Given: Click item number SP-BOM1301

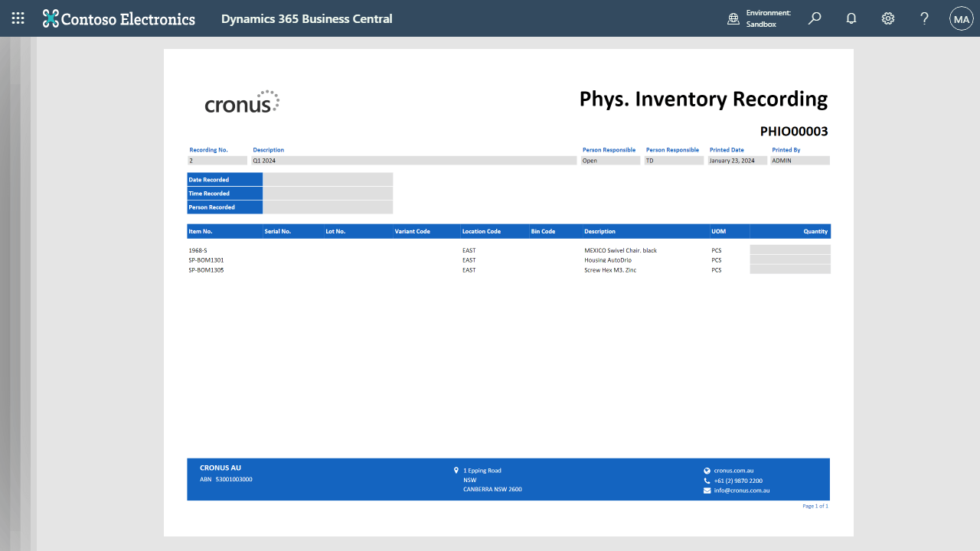Looking at the screenshot, I should tap(206, 260).
